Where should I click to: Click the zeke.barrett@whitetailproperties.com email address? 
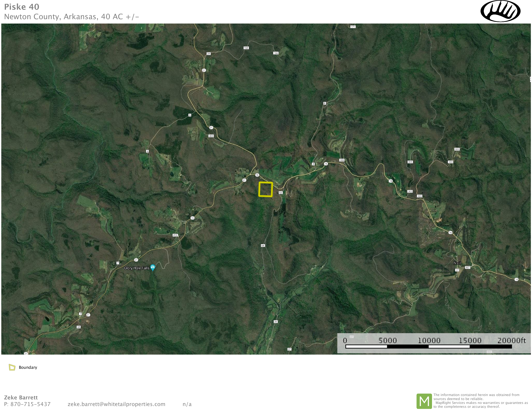tap(116, 404)
